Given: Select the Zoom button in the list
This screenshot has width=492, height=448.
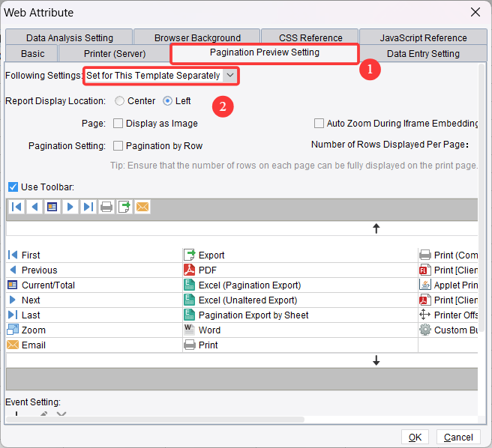Looking at the screenshot, I should 94,330.
